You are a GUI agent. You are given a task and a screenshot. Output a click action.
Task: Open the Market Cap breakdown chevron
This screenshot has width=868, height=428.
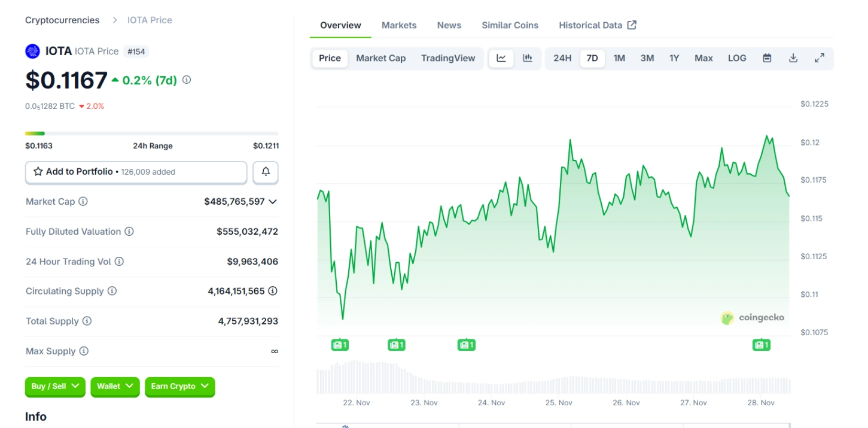click(x=273, y=202)
